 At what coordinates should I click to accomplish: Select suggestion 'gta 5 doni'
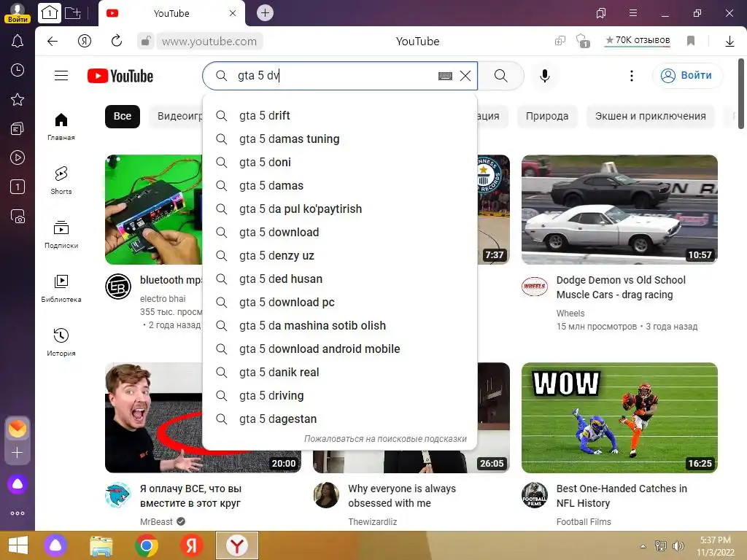(340, 163)
